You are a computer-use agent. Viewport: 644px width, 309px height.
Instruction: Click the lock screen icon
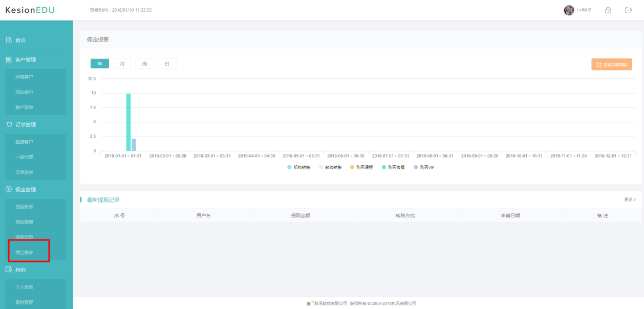(x=608, y=10)
